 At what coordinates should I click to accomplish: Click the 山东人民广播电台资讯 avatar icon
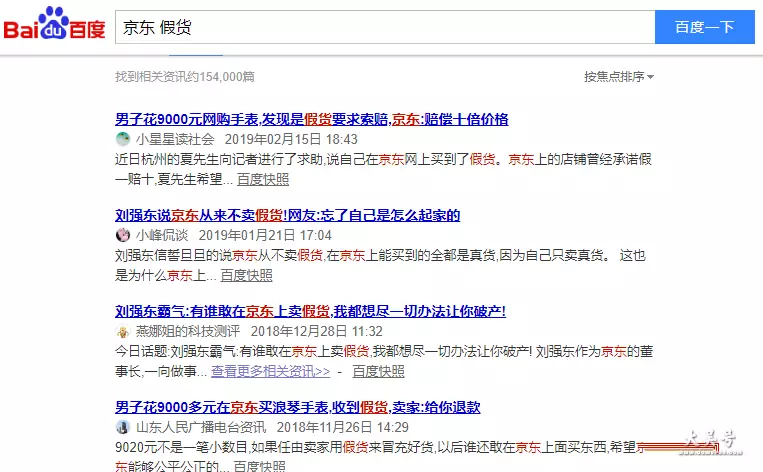pos(123,427)
